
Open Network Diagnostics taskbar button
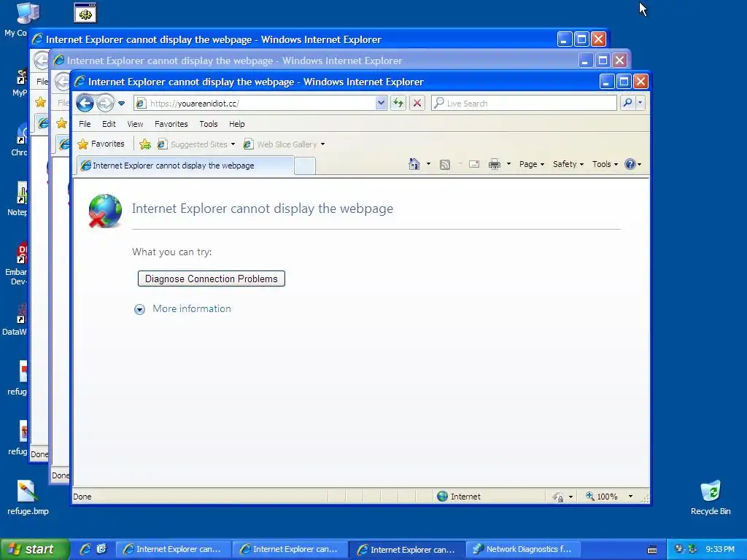(x=524, y=549)
